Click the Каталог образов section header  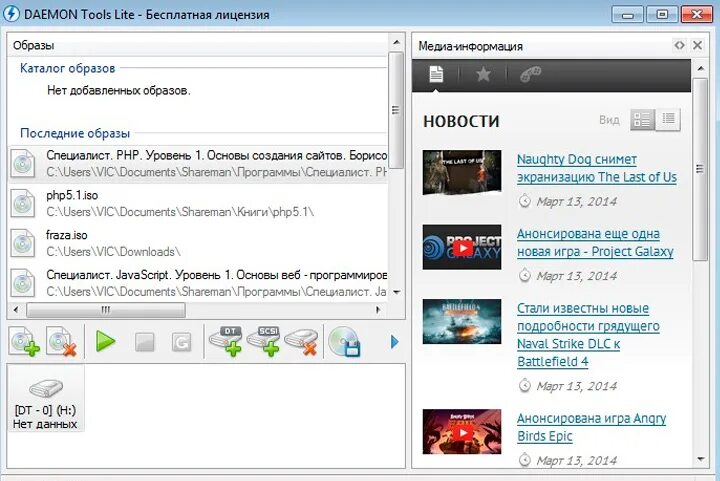point(68,68)
